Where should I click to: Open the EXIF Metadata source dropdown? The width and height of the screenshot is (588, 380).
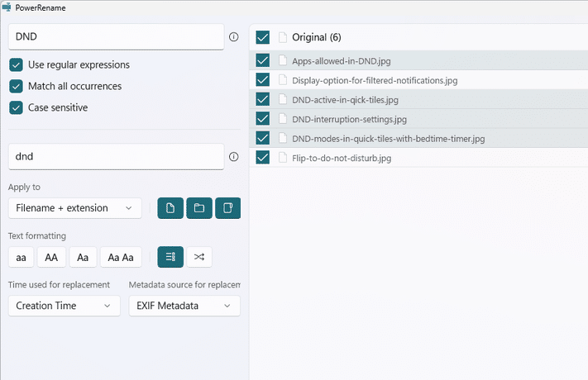(184, 306)
